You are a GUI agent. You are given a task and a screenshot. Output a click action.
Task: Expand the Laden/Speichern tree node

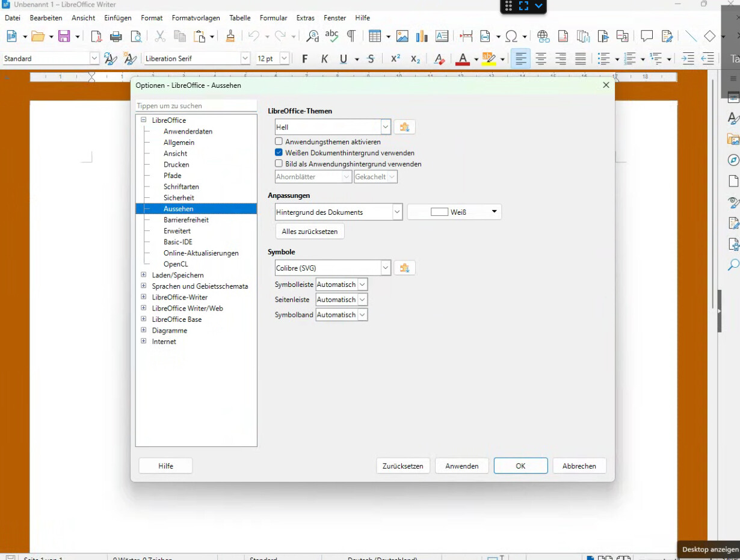point(144,275)
